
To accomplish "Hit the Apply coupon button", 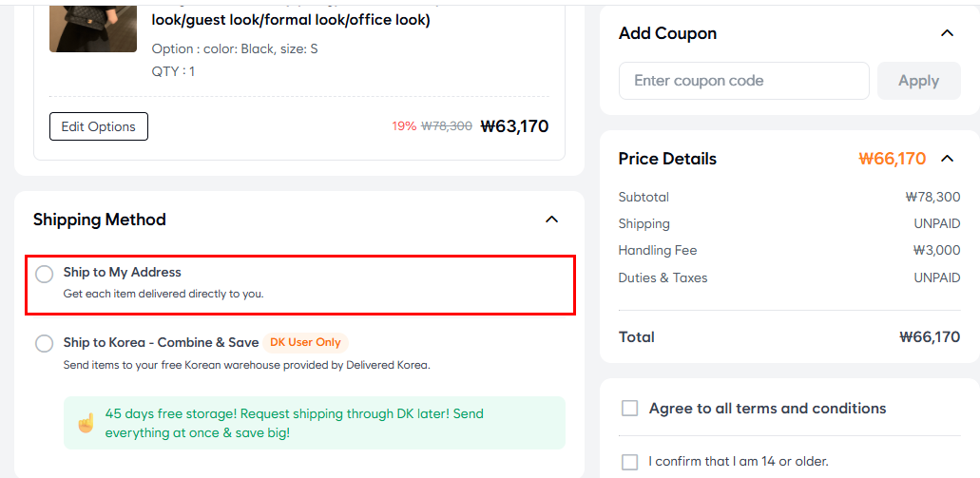I will click(918, 81).
